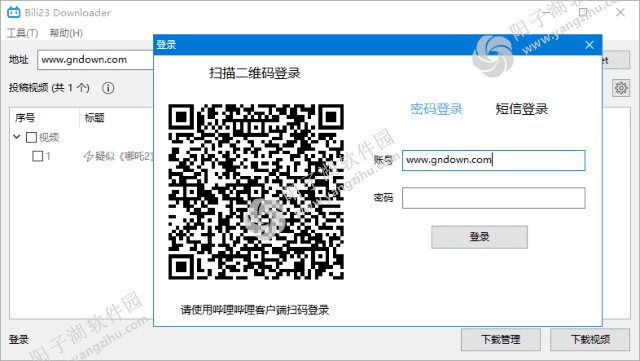Check the checkbox for row 1
640x361 pixels.
click(38, 156)
